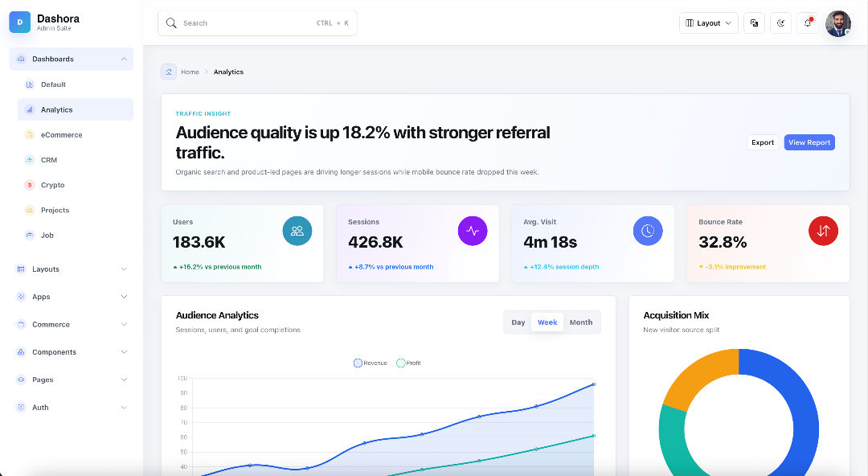Click the search magnifier icon
The width and height of the screenshot is (868, 476).
click(171, 23)
